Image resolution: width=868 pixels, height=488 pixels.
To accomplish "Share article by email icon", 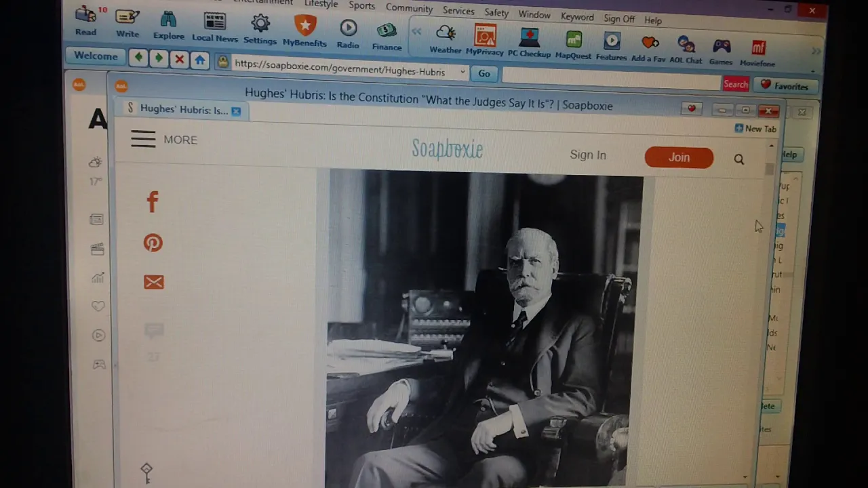I will point(154,282).
